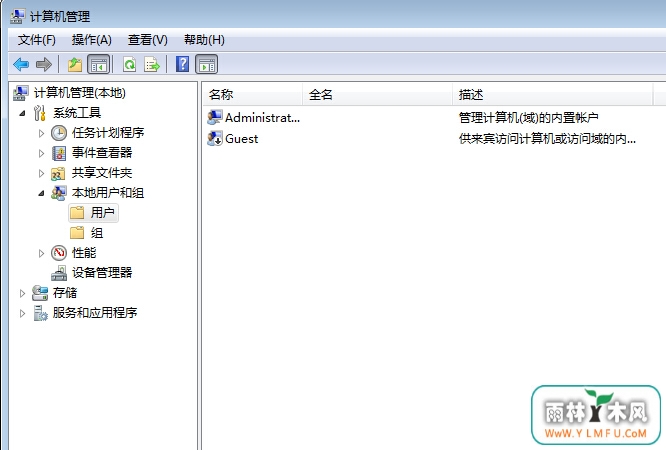The height and width of the screenshot is (450, 666).
Task: Expand the 共享文件夹 tree node
Action: click(41, 173)
